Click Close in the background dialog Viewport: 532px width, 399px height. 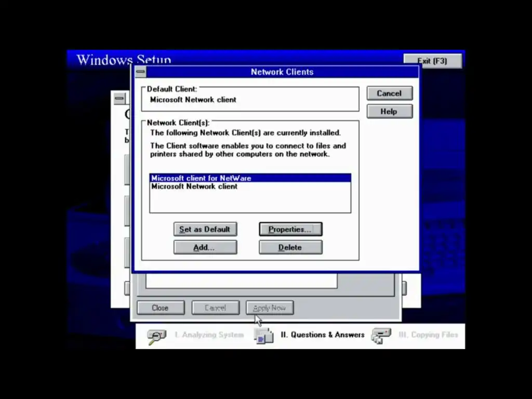161,308
